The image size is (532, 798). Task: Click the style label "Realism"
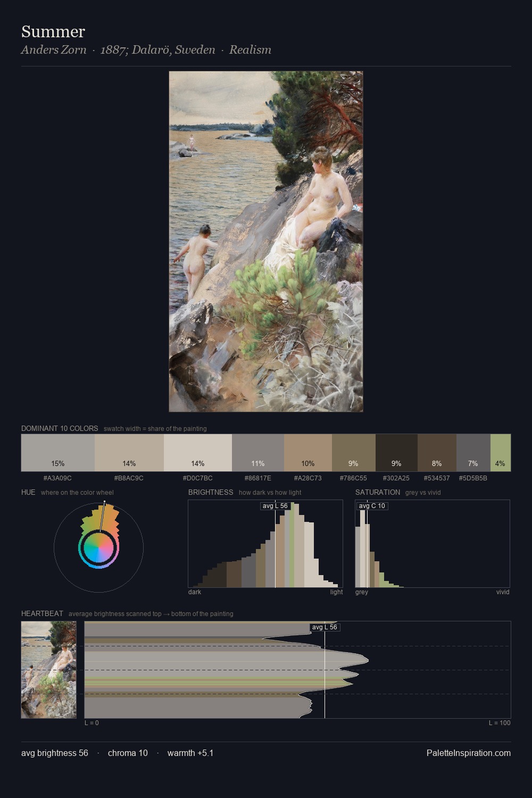click(x=250, y=49)
